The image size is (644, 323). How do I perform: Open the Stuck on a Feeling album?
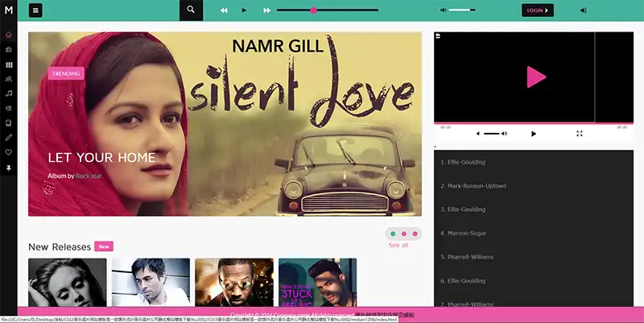coord(317,282)
